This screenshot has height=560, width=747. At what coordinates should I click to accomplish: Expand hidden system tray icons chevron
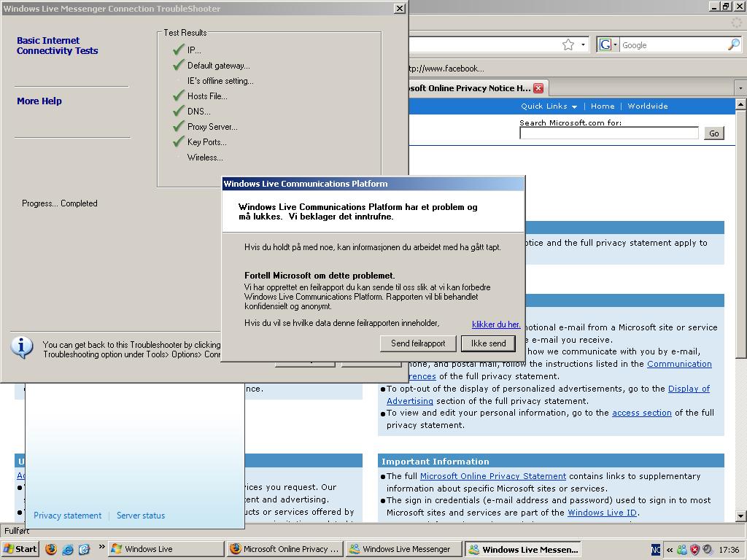670,550
